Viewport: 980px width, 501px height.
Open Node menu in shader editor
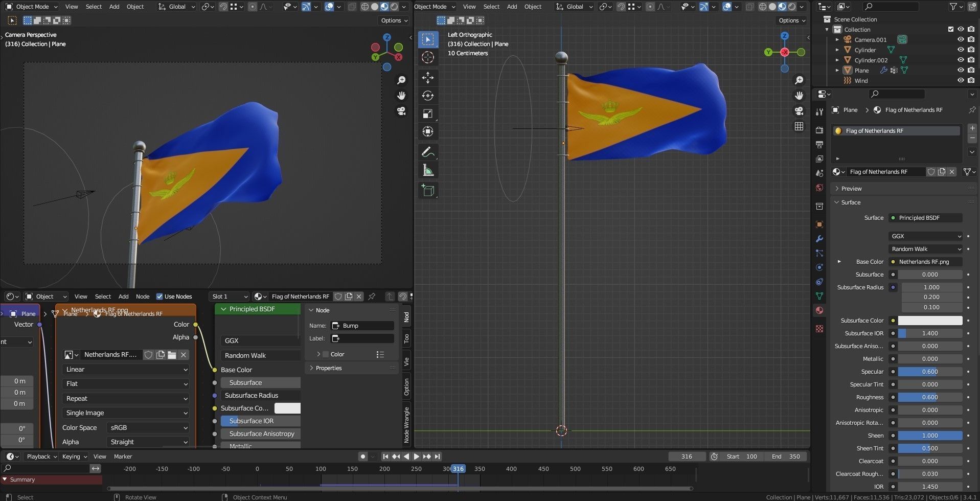click(143, 297)
